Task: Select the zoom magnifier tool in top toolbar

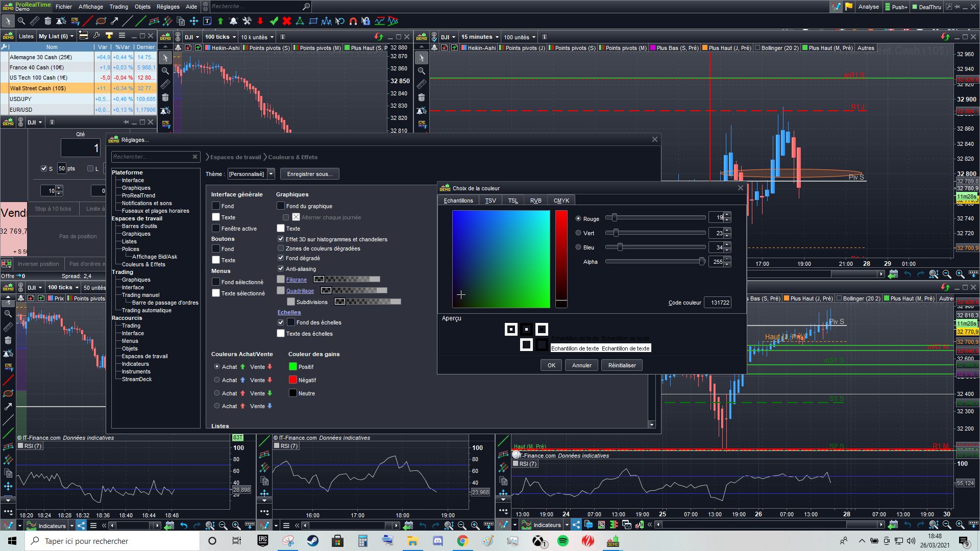Action: pos(21,21)
